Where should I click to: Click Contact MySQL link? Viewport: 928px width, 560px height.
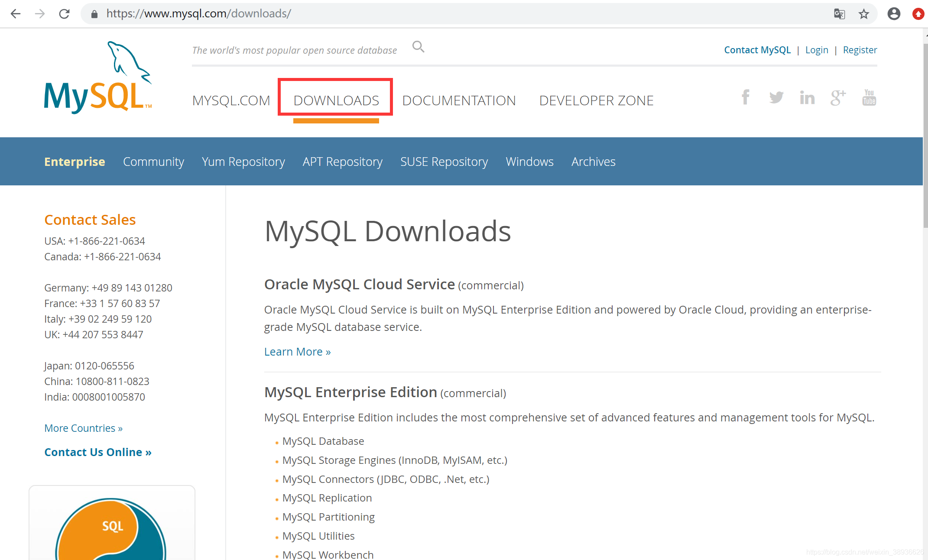757,50
